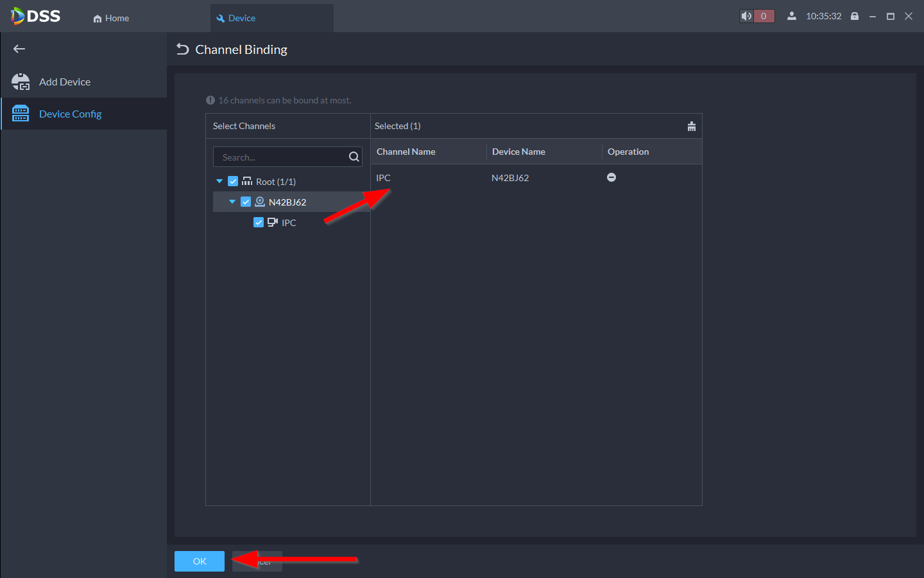This screenshot has width=924, height=578.
Task: Click the back arrow in the sidebar
Action: 19,49
